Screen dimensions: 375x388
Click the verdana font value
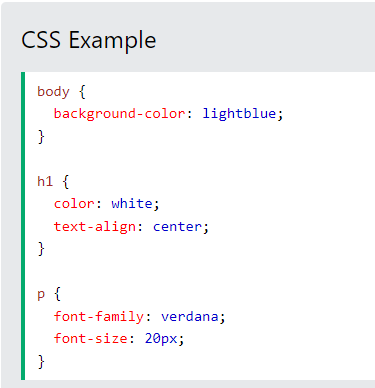tap(190, 316)
